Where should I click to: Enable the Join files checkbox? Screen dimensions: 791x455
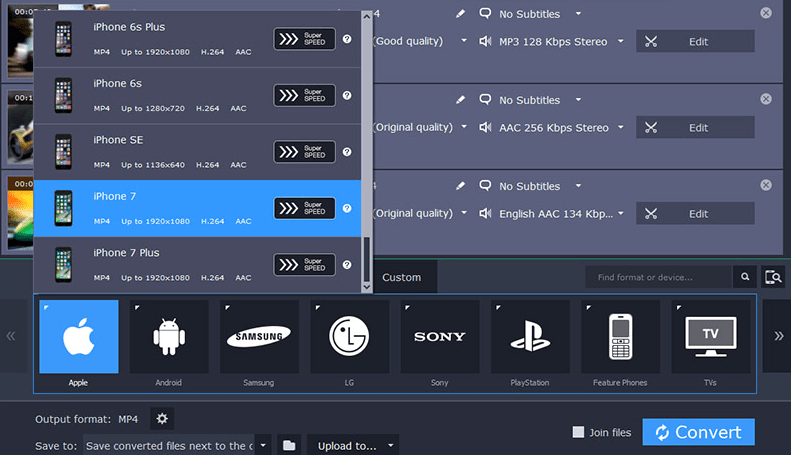pyautogui.click(x=578, y=432)
